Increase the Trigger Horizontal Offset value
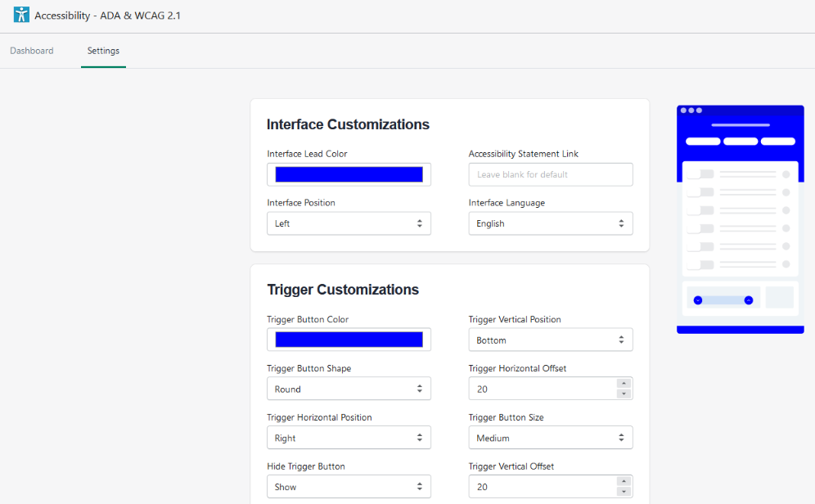 click(x=624, y=384)
